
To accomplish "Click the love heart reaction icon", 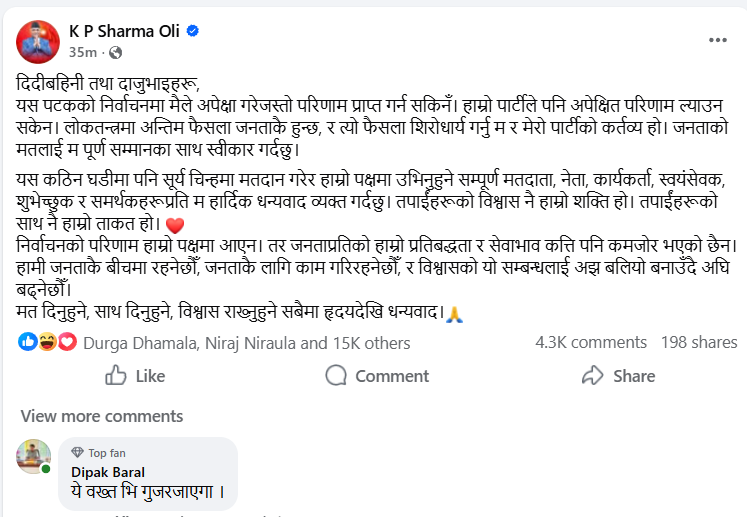I will (67, 343).
